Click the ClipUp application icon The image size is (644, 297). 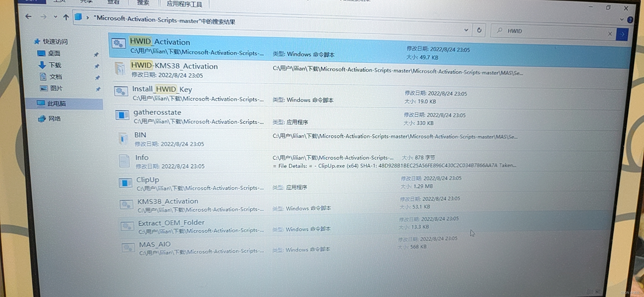coord(125,183)
